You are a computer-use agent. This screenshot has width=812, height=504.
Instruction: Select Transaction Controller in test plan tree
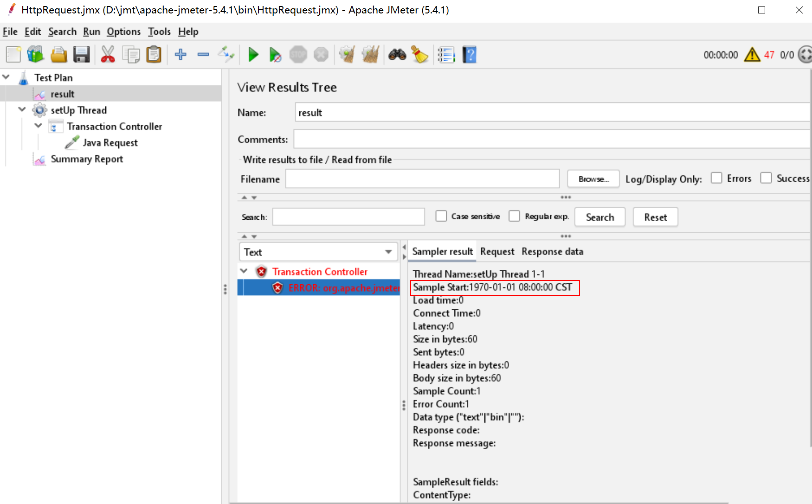click(114, 127)
